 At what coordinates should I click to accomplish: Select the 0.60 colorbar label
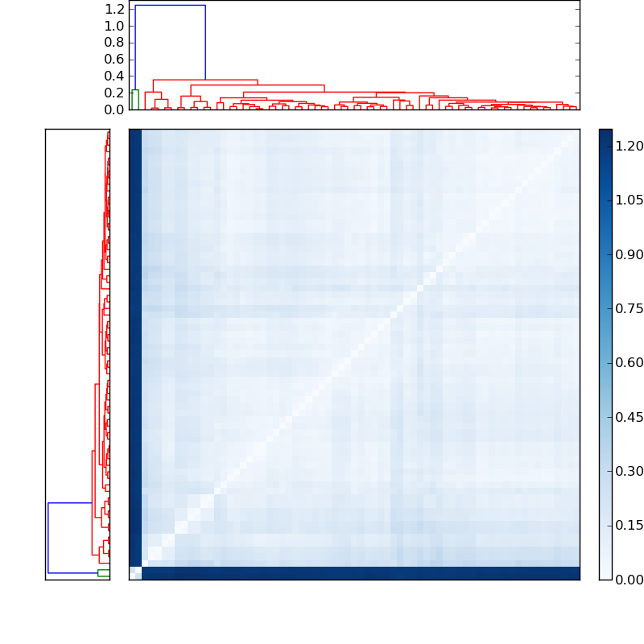[630, 363]
